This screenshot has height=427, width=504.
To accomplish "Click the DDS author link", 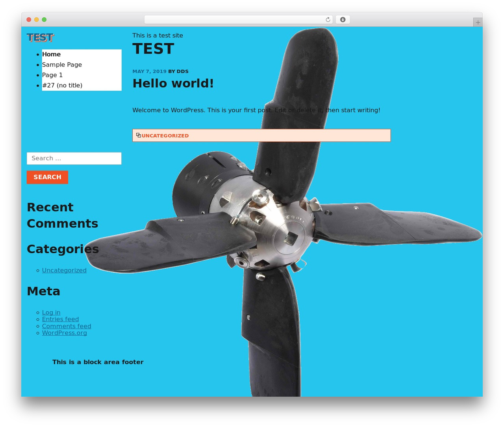I will coord(182,71).
